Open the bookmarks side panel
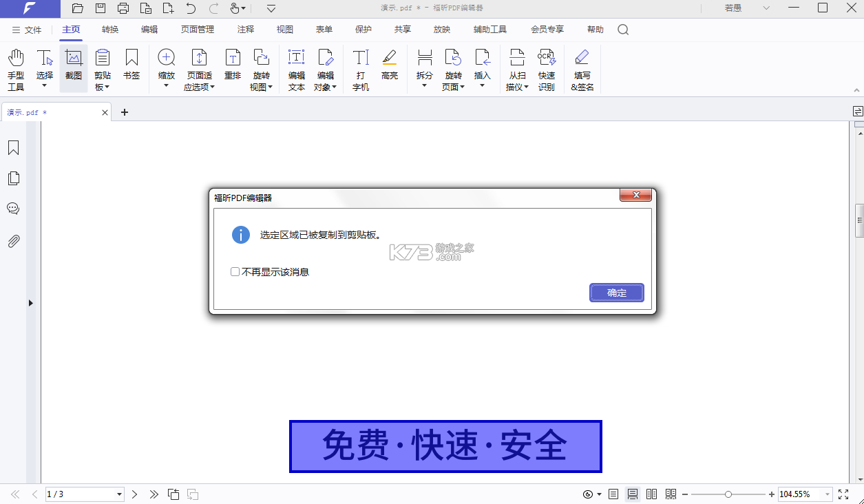864x504 pixels. coord(13,148)
